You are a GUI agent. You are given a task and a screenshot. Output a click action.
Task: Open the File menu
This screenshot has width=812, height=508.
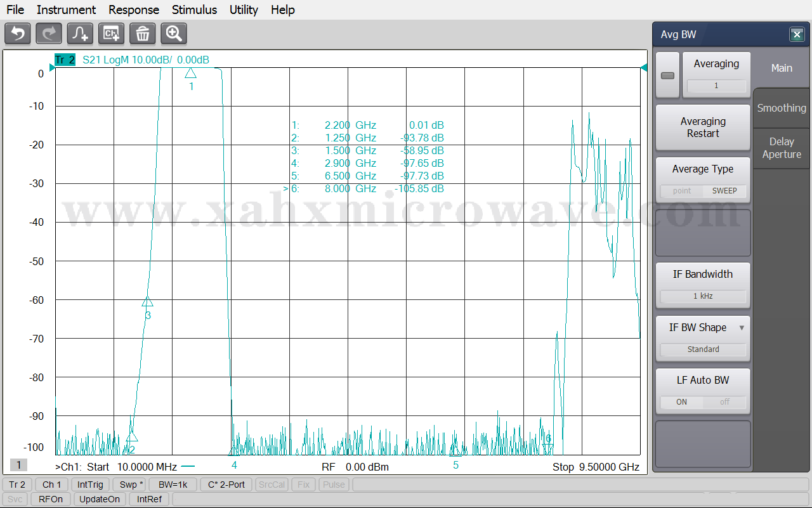[x=15, y=10]
